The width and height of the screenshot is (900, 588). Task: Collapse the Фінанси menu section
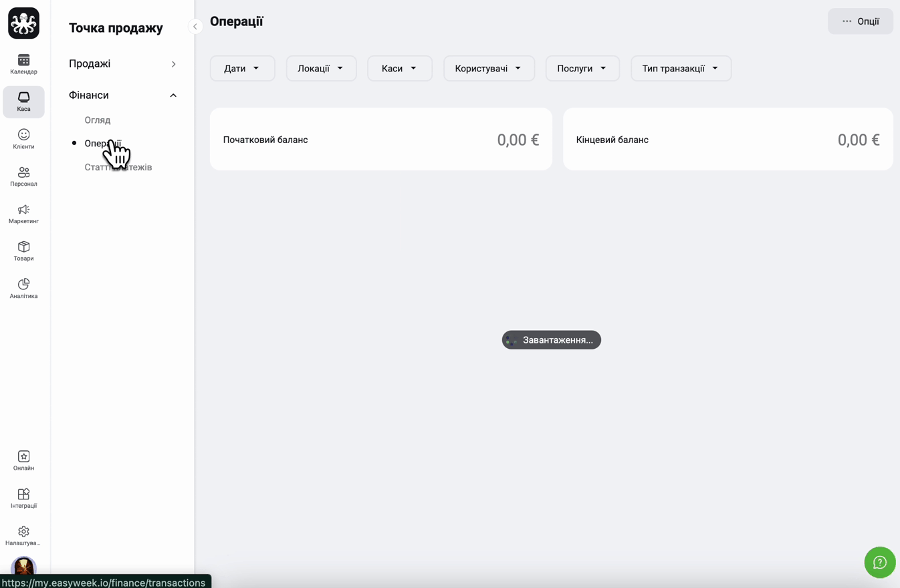tap(123, 95)
